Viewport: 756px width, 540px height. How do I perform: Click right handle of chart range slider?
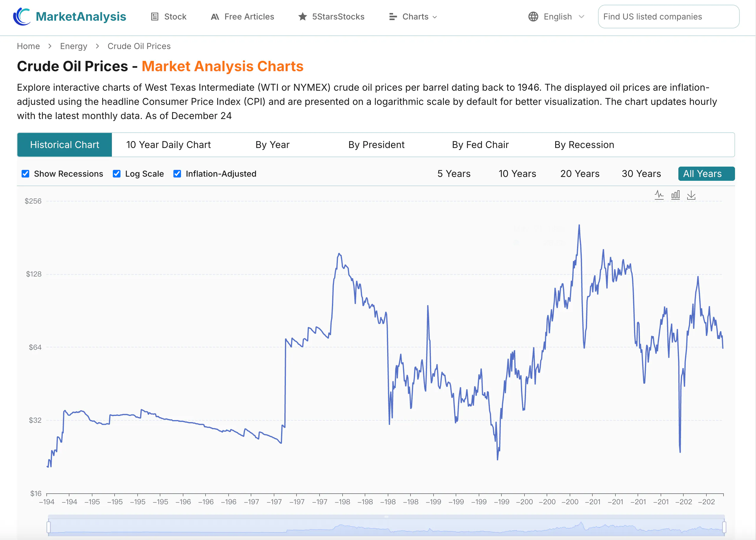pos(724,527)
